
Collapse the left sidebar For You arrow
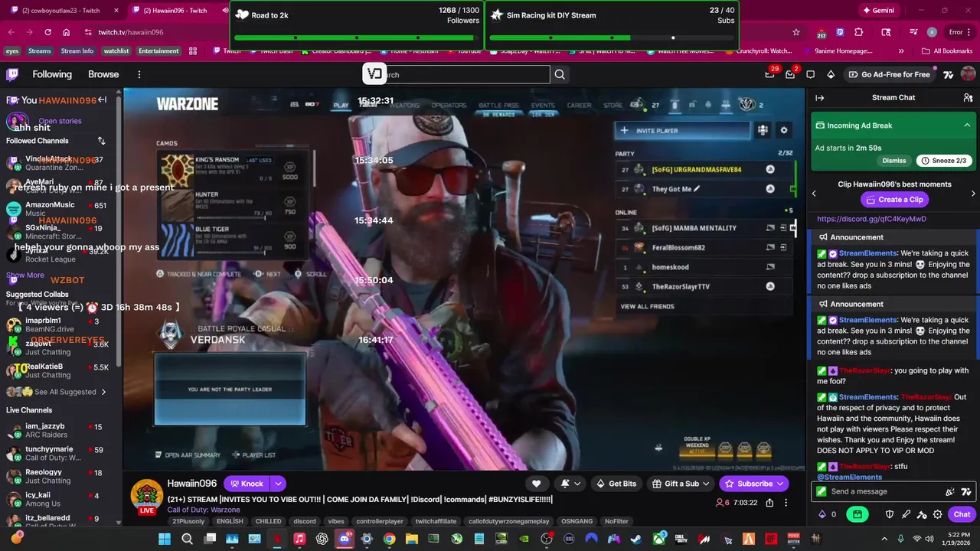[x=102, y=100]
